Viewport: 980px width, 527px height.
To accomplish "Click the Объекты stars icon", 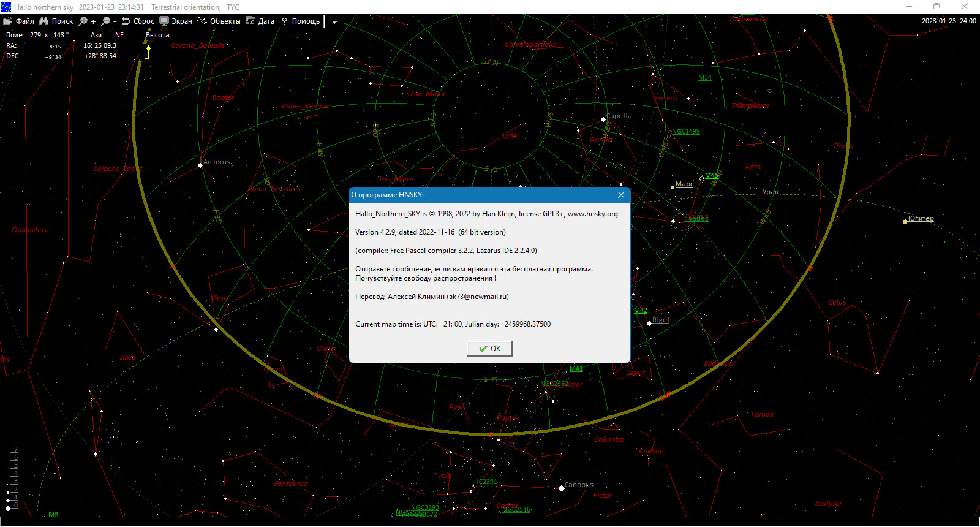I will coord(202,21).
